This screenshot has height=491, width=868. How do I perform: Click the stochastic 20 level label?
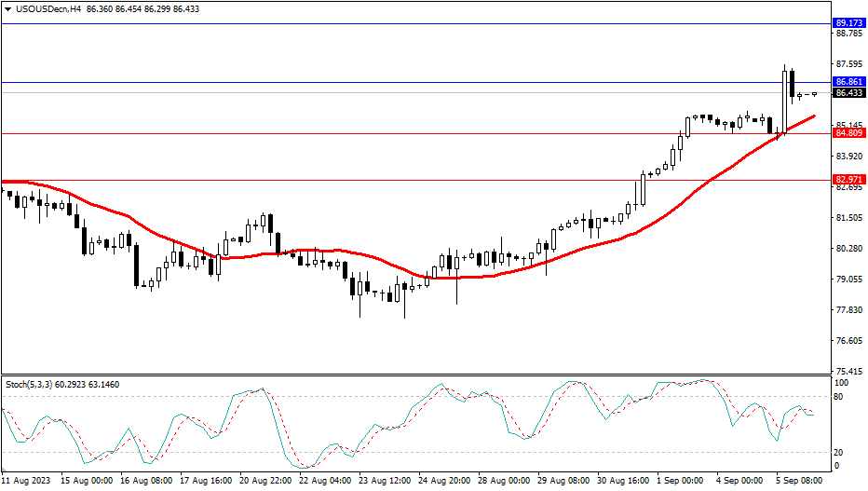tap(838, 453)
